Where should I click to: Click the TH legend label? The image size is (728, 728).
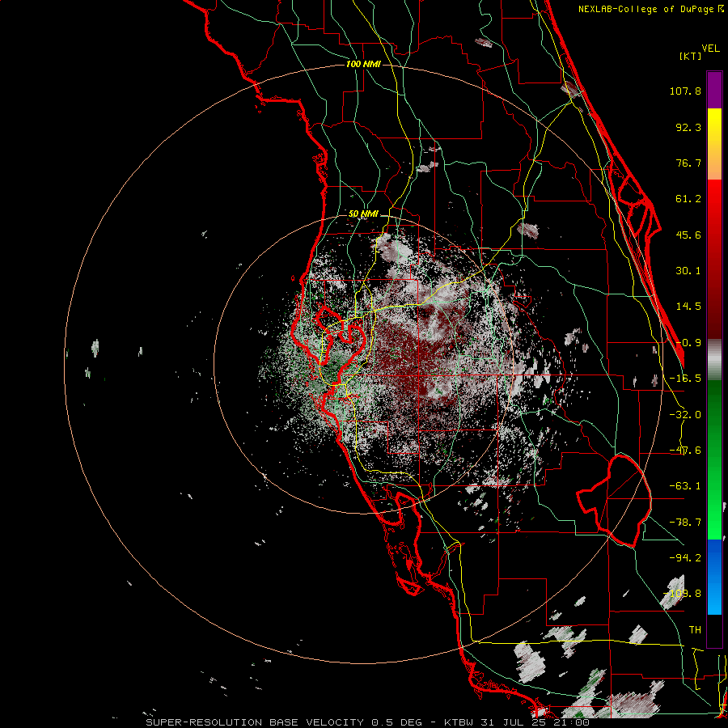[695, 629]
